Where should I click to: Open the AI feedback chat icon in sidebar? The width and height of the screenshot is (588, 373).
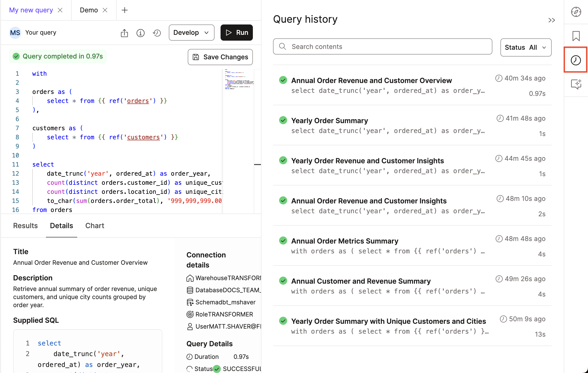tap(576, 84)
